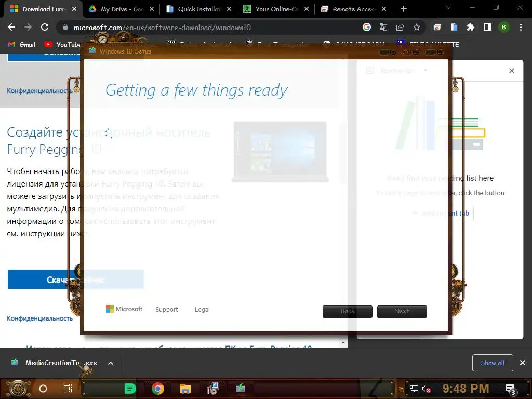Viewport: 532px width, 399px height.
Task: Open the green B profile avatar
Action: 504,27
